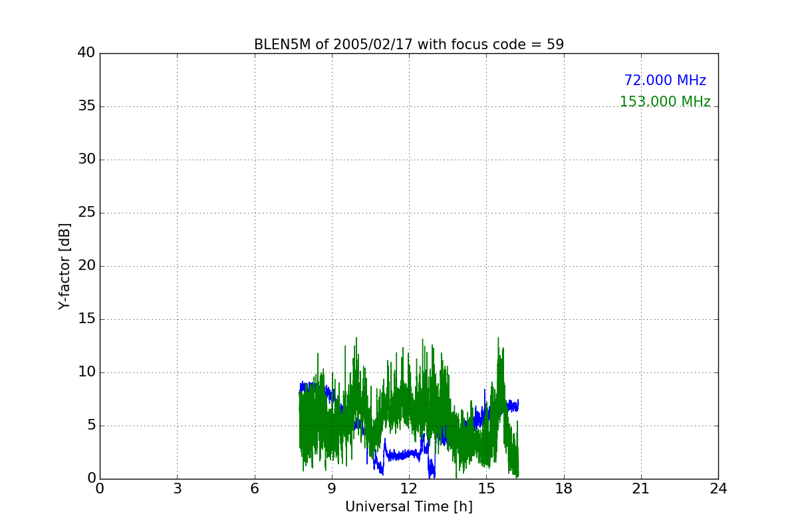Click the x-axis tick label 3
Image resolution: width=798 pixels, height=532 pixels.
177,488
